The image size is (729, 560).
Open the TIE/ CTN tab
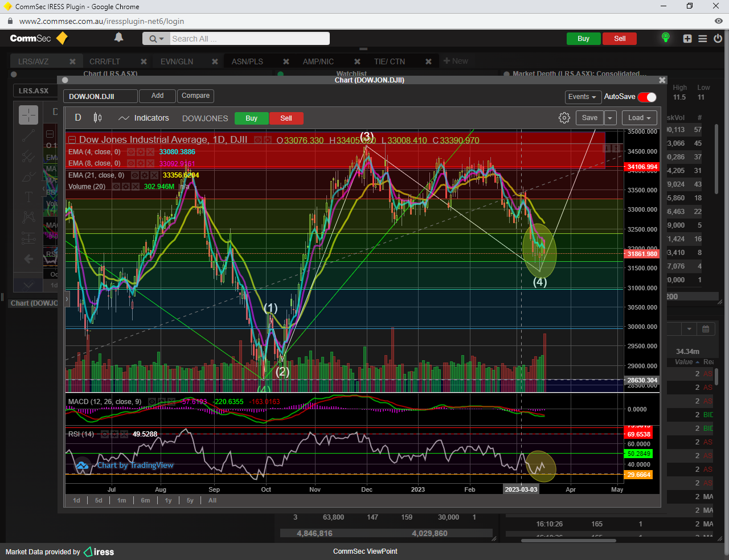click(390, 61)
